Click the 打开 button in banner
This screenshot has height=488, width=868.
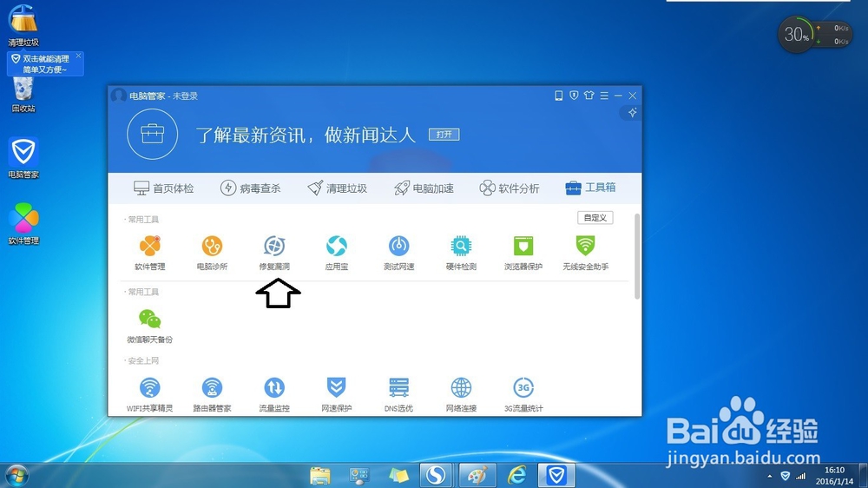click(444, 135)
